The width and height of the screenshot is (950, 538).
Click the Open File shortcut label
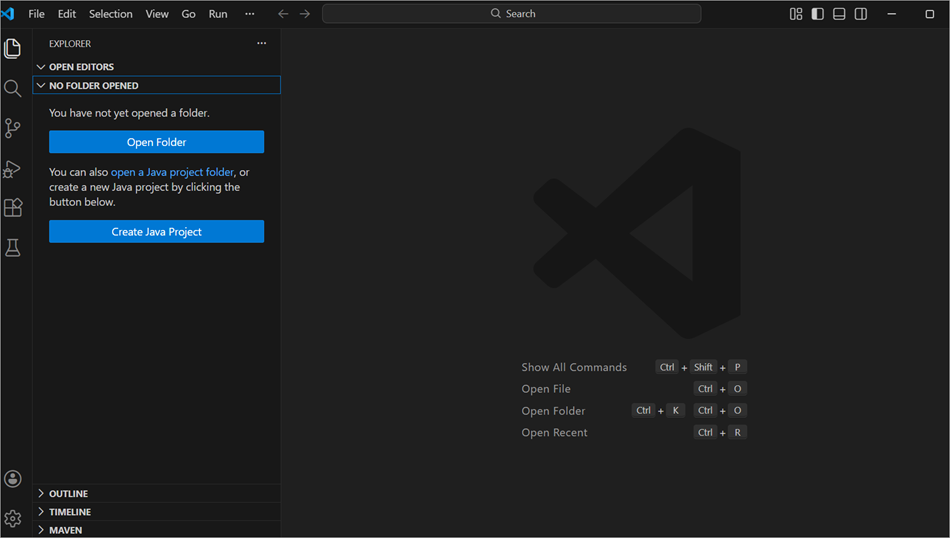pyautogui.click(x=546, y=389)
